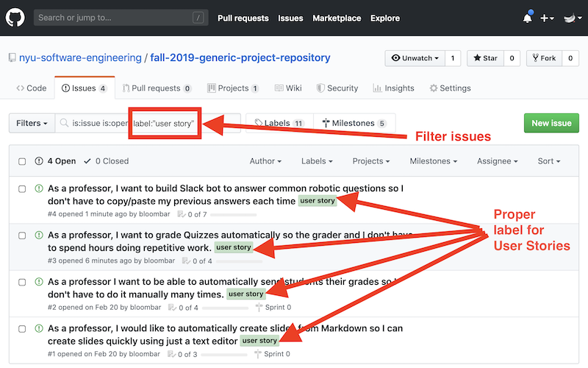
Task: Check the box for the grade Quizzes issue
Action: 22,236
